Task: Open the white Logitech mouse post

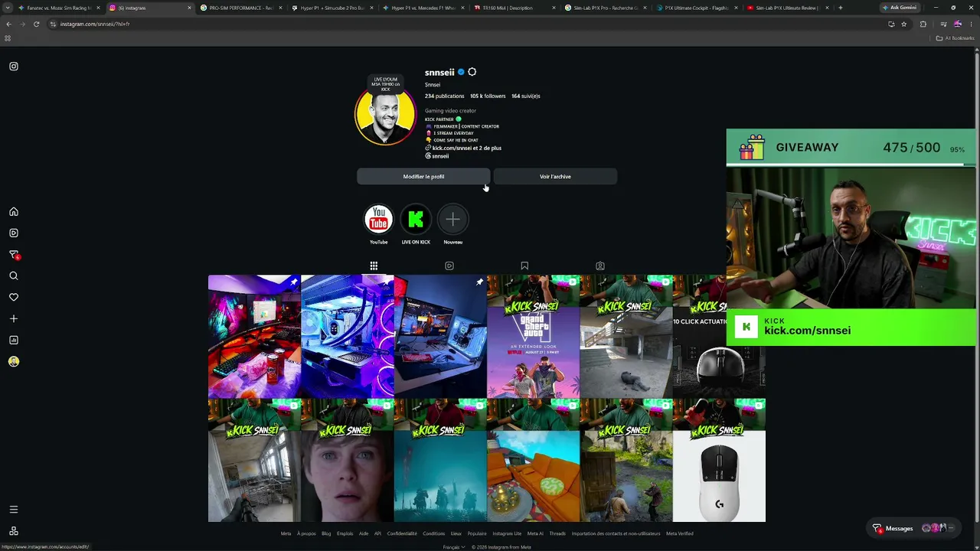Action: click(719, 461)
